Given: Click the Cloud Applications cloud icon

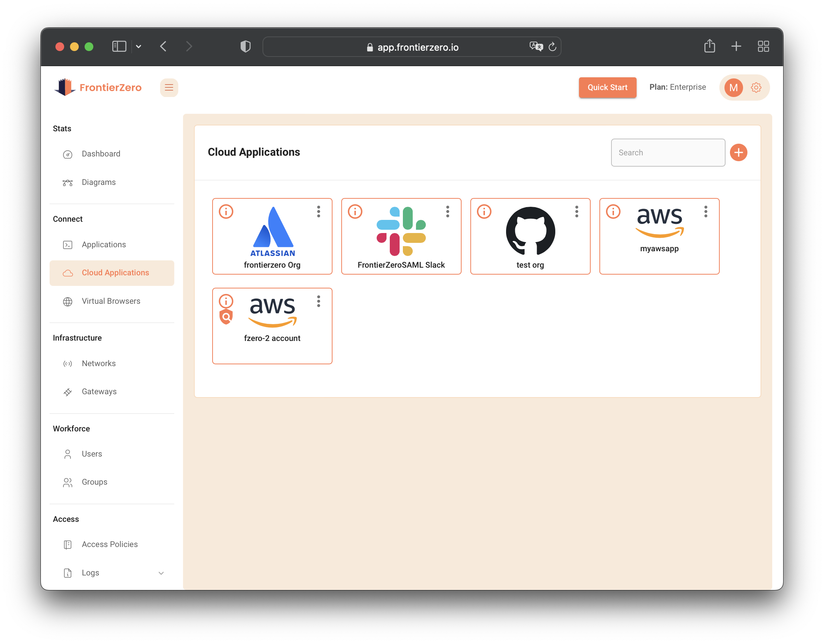Looking at the screenshot, I should 67,273.
